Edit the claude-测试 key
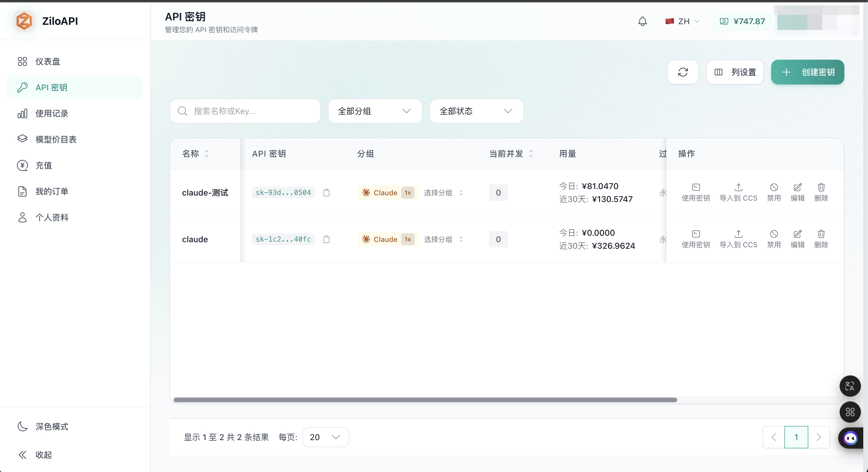 (798, 193)
